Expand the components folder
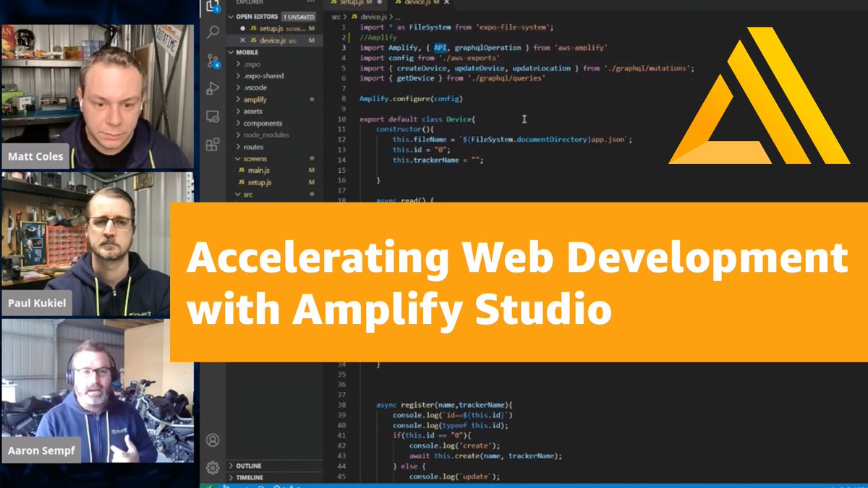868x488 pixels. click(239, 123)
